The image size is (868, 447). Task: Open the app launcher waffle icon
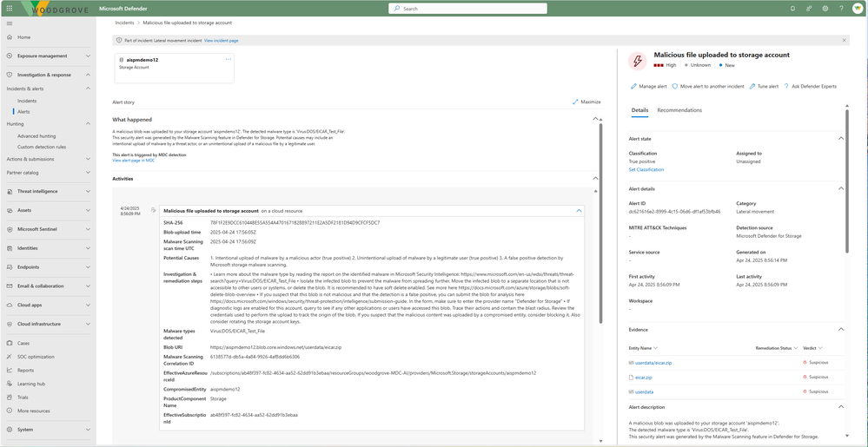10,9
